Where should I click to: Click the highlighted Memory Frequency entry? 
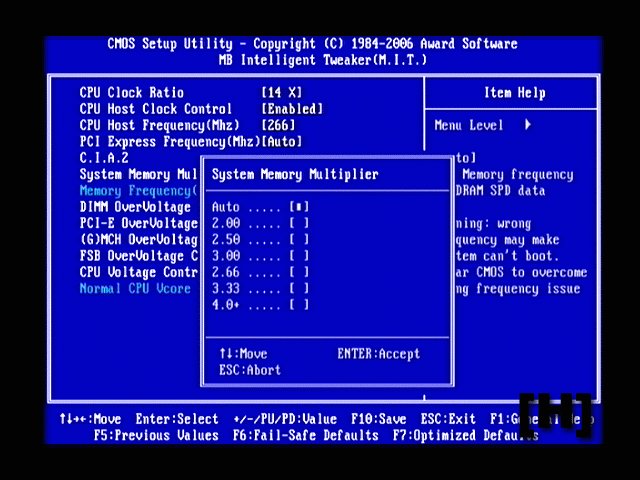coord(138,190)
